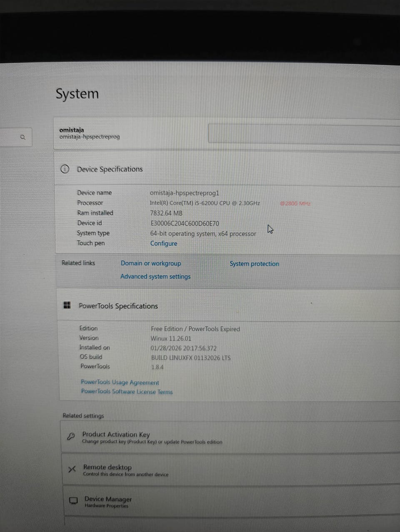Viewport: 400px width, 532px height.
Task: Click the PowerTools Specifications logo icon
Action: (x=67, y=305)
